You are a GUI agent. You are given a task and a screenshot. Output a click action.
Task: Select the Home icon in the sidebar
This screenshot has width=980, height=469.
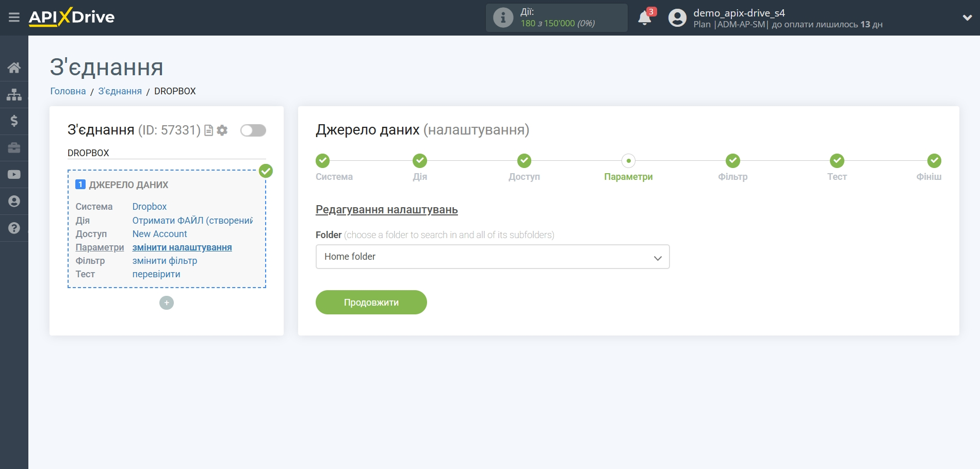14,67
